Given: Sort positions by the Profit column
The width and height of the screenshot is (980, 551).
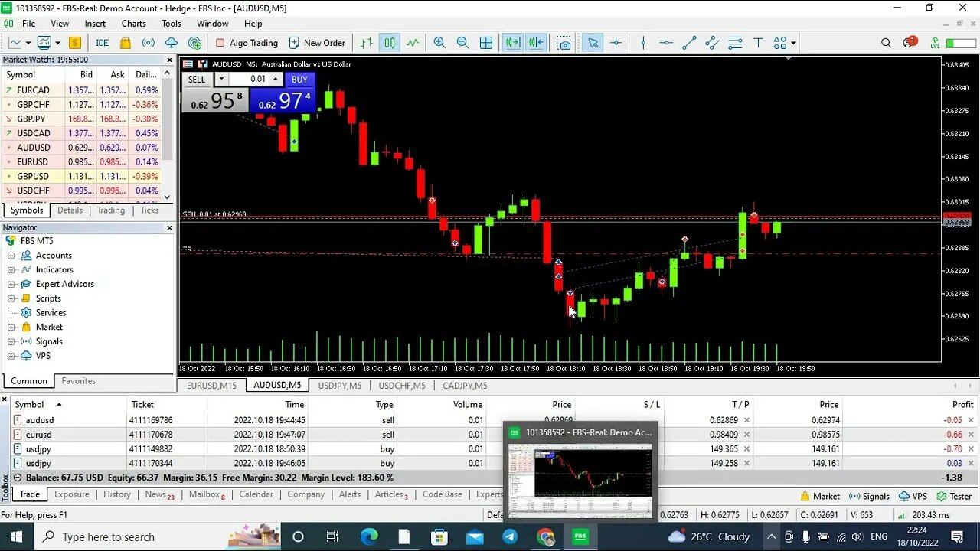Looking at the screenshot, I should pyautogui.click(x=962, y=405).
